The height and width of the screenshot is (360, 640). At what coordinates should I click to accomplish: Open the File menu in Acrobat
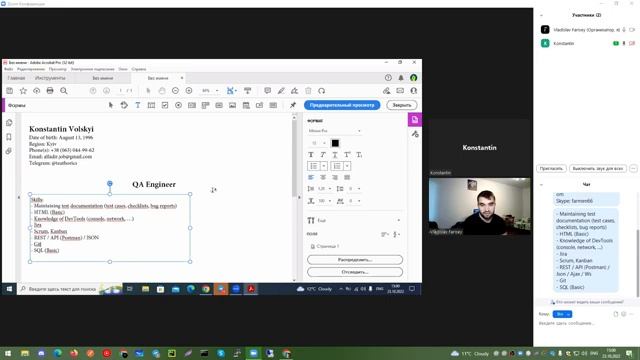pyautogui.click(x=9, y=69)
